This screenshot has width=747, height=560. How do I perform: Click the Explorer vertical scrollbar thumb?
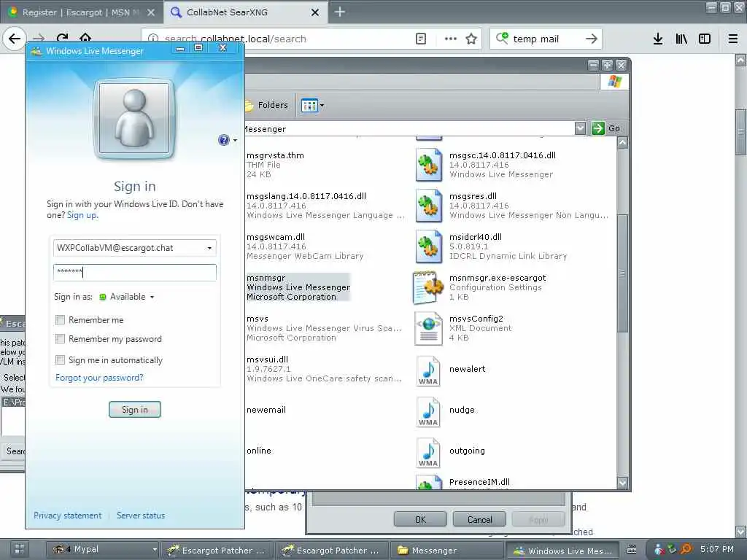tap(622, 273)
